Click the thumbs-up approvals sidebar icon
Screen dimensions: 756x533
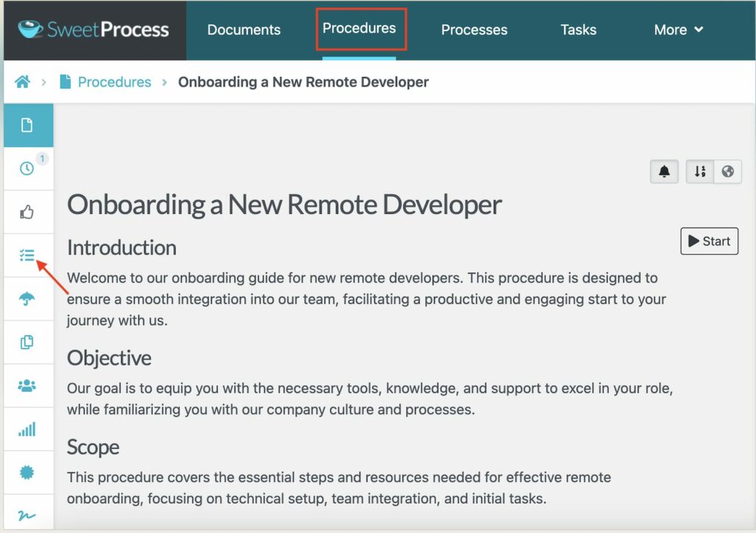click(27, 213)
